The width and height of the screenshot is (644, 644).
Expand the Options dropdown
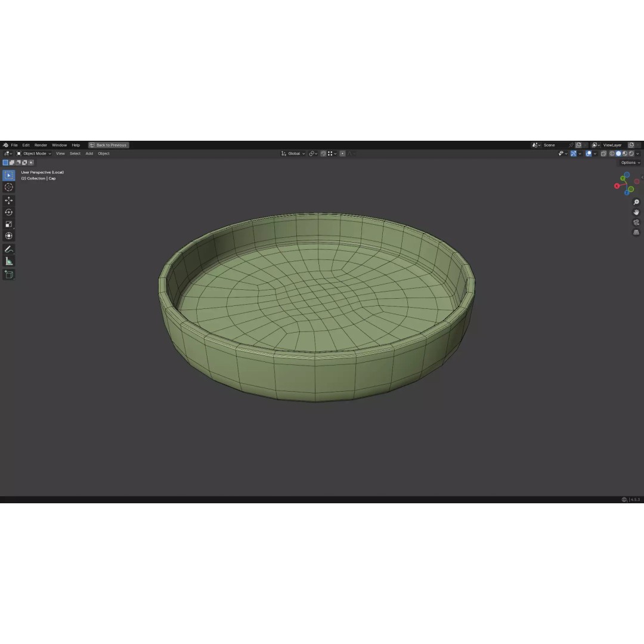630,163
